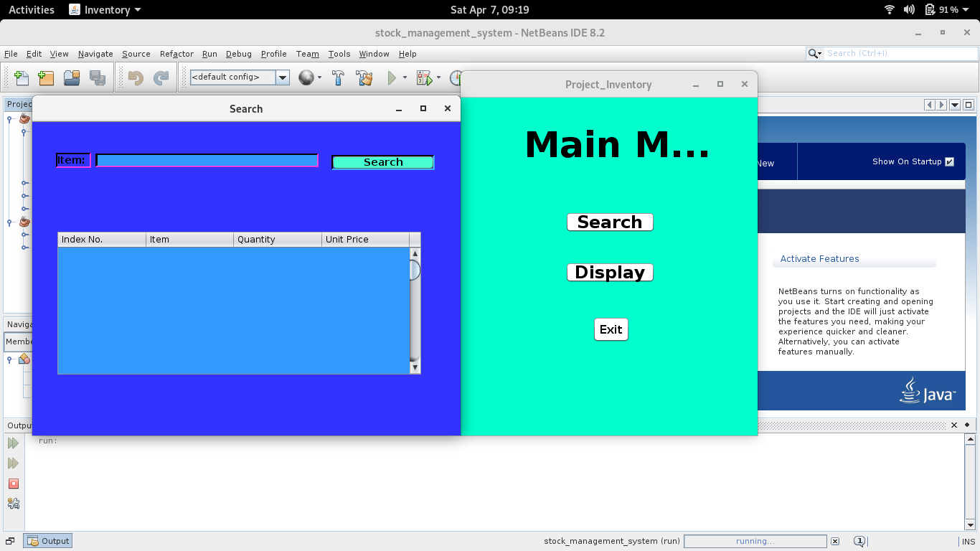The height and width of the screenshot is (551, 980).
Task: Click the Debug Project icon
Action: tap(425, 77)
